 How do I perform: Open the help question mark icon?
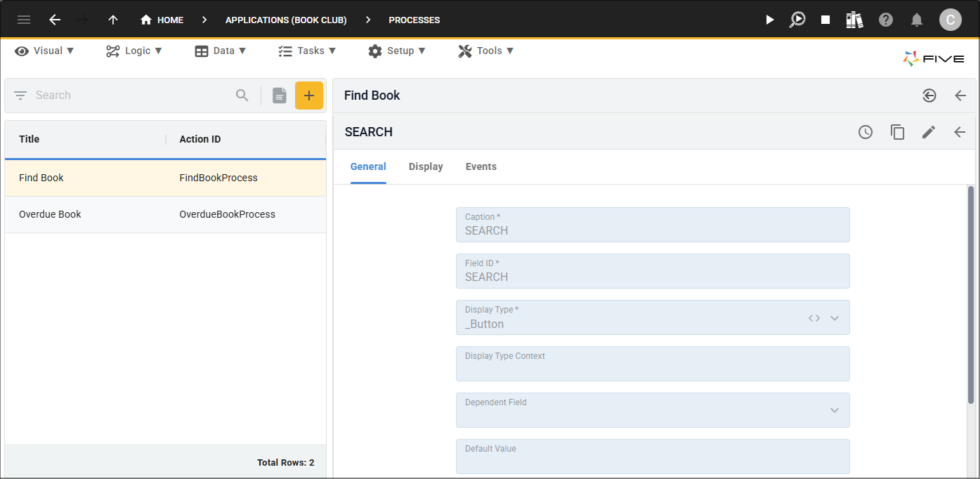pyautogui.click(x=886, y=20)
